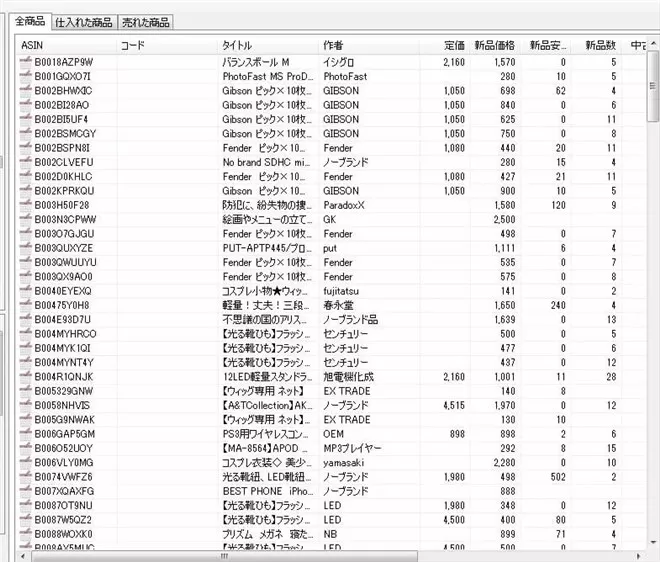Click the icon for row B00475Y0H8
Screen dimensions: 660x562
click(x=26, y=306)
